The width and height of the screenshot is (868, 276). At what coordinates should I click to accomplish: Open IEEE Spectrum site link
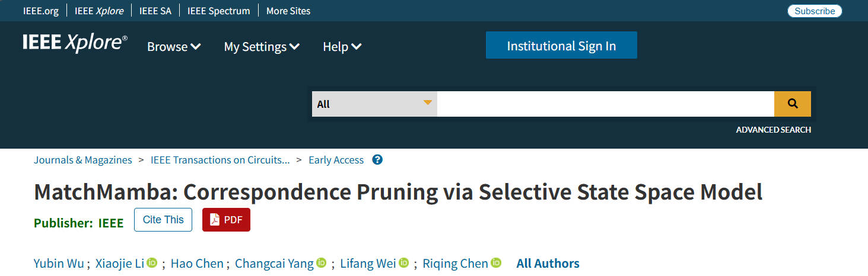218,11
